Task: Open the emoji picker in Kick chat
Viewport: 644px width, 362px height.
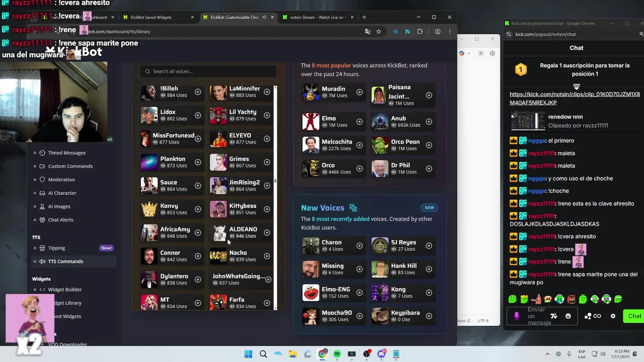Action: 568,316
